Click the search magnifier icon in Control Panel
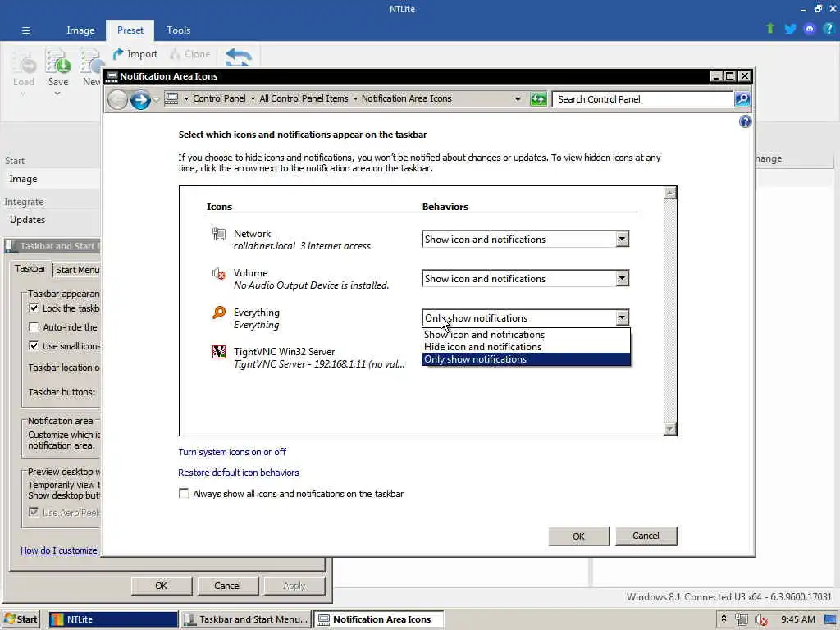 (742, 99)
